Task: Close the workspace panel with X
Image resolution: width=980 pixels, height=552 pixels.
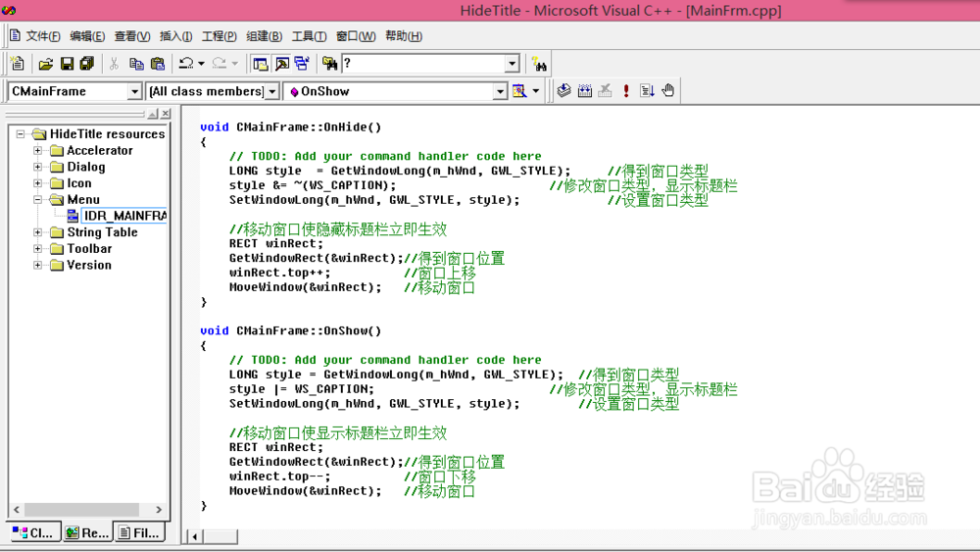Action: (166, 114)
